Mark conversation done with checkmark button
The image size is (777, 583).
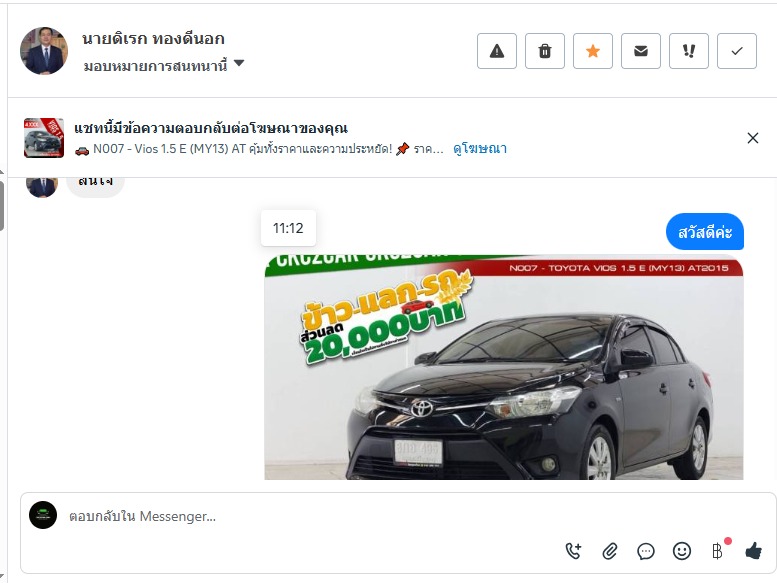tap(737, 51)
